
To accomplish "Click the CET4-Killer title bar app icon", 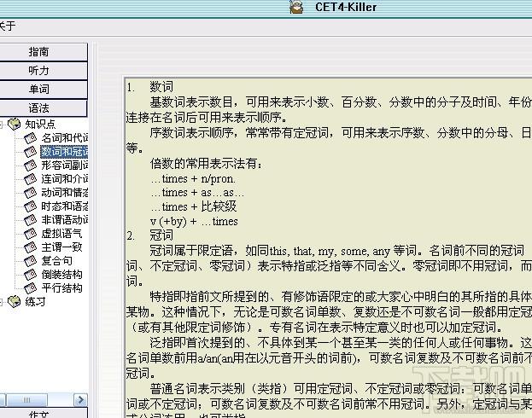I will [296, 7].
